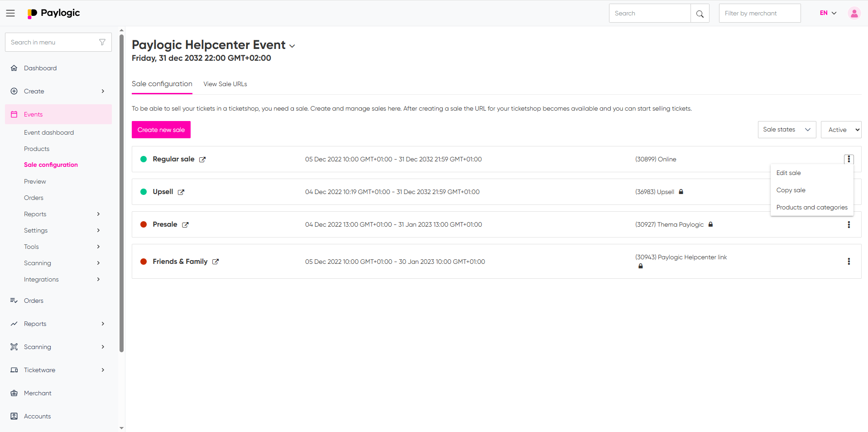
Task: Open Event dashboard in sidebar
Action: 49,132
